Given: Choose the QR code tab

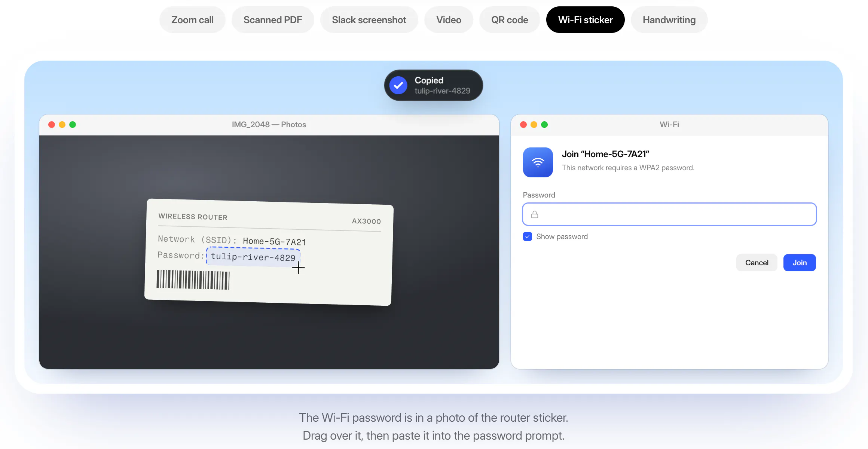Looking at the screenshot, I should [x=510, y=20].
